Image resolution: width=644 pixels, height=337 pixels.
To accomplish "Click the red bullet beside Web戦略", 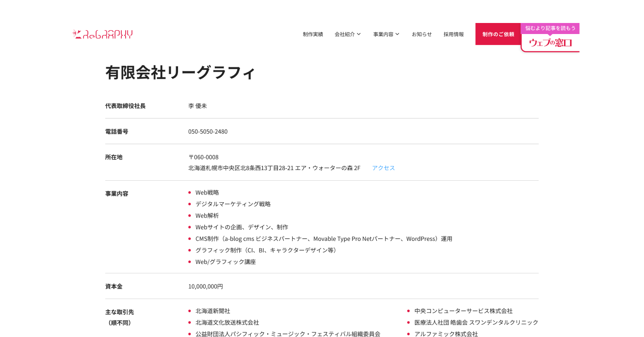I will coord(190,193).
